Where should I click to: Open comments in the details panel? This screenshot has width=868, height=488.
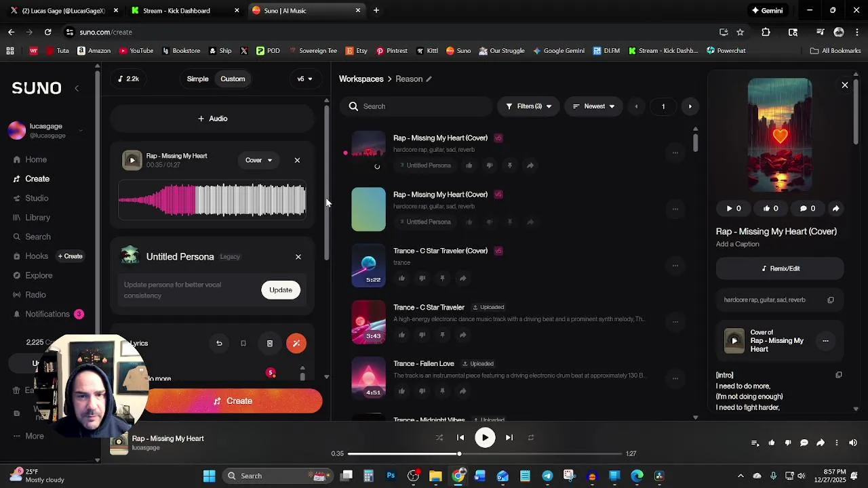[x=807, y=209]
